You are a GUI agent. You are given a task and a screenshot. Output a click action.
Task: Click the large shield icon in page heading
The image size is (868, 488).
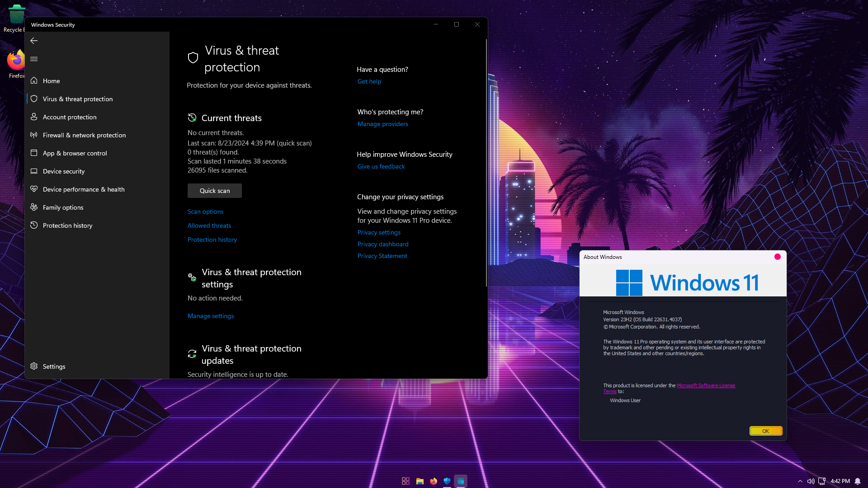point(193,58)
